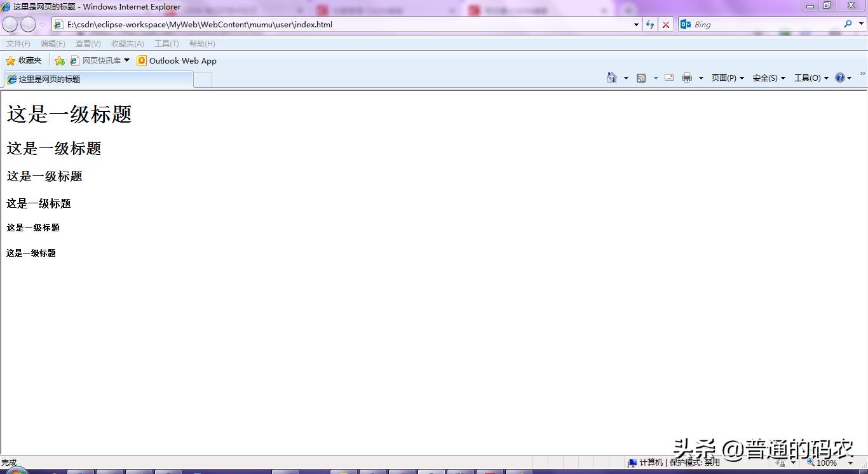Open the zoom level dropdown arrow
This screenshot has height=474, width=868.
[850, 463]
